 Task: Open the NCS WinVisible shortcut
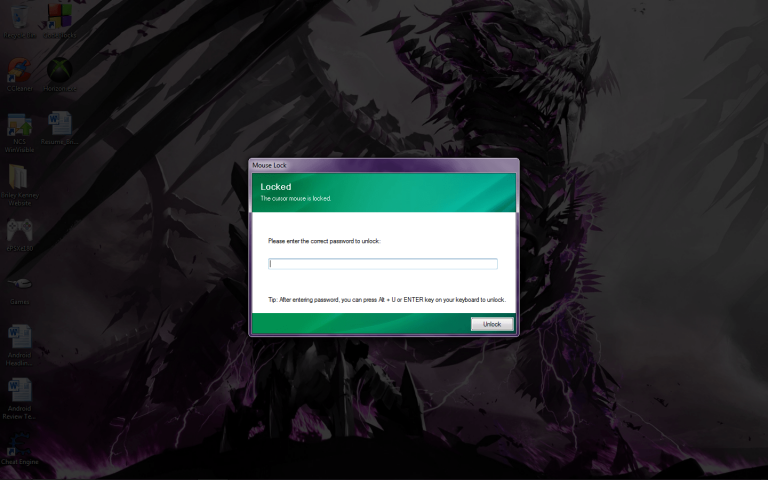click(x=20, y=133)
